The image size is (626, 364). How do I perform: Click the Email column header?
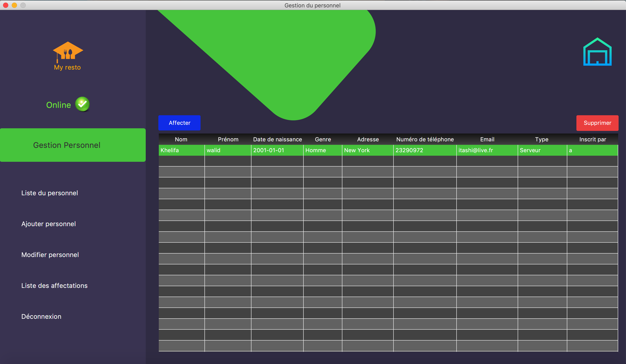tap(487, 139)
